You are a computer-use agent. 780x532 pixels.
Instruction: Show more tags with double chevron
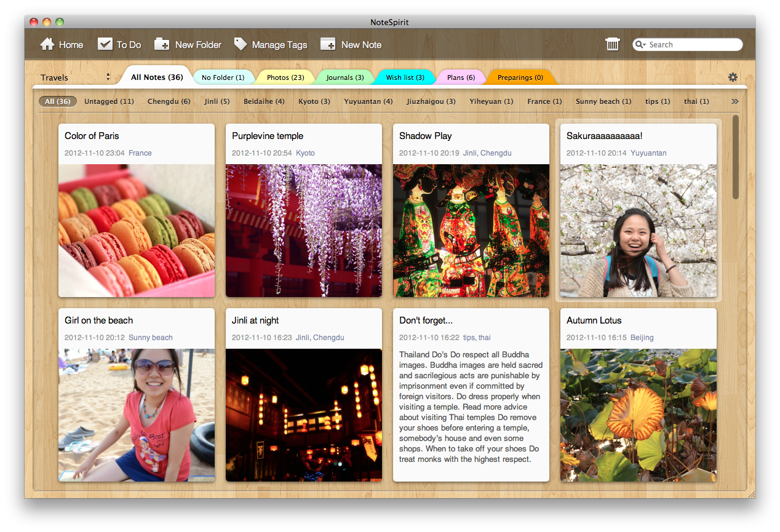735,101
